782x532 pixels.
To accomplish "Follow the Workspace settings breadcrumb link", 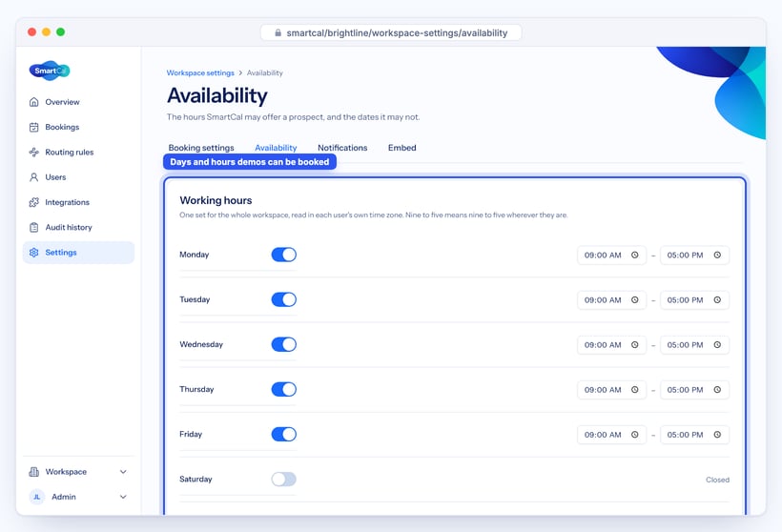I will click(x=200, y=72).
